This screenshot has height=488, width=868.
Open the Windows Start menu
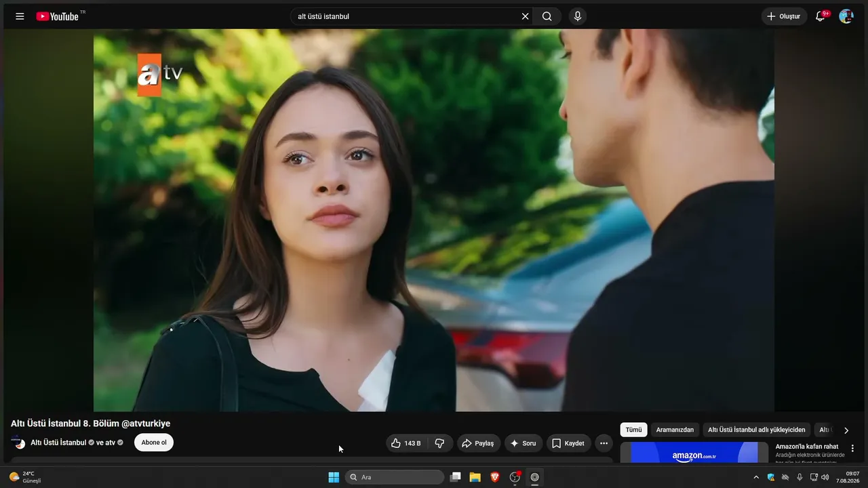[x=334, y=477]
